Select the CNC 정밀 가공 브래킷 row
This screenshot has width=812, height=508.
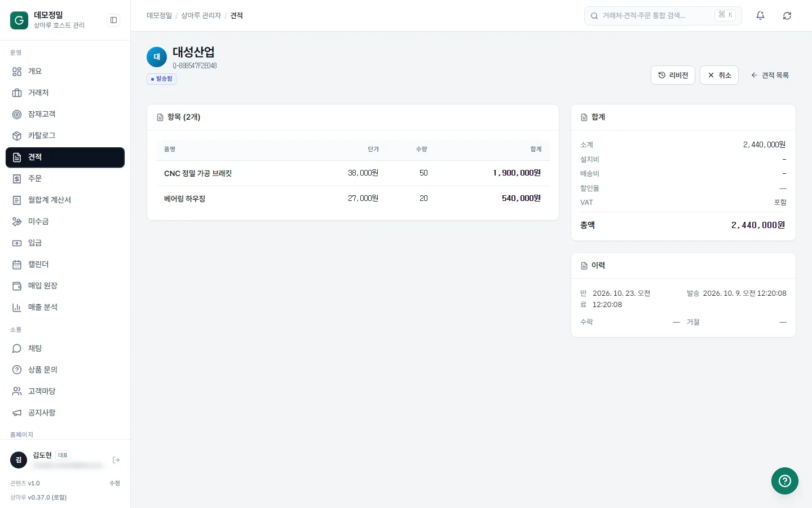click(353, 173)
